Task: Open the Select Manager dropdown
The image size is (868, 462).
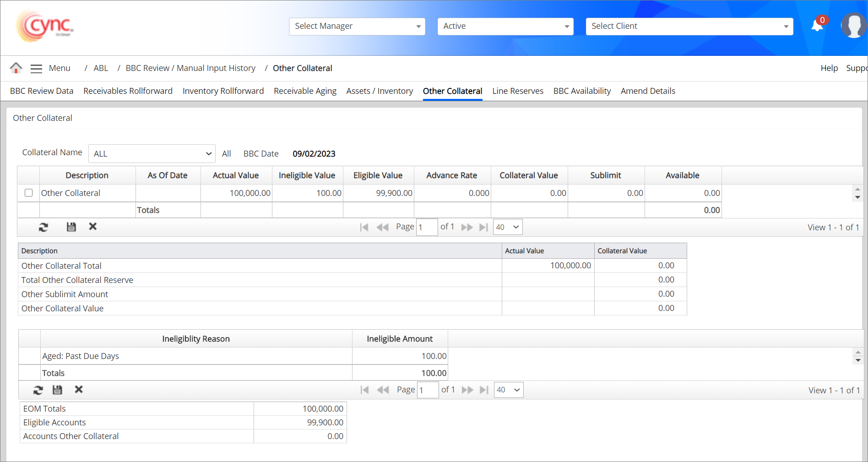Action: tap(357, 26)
